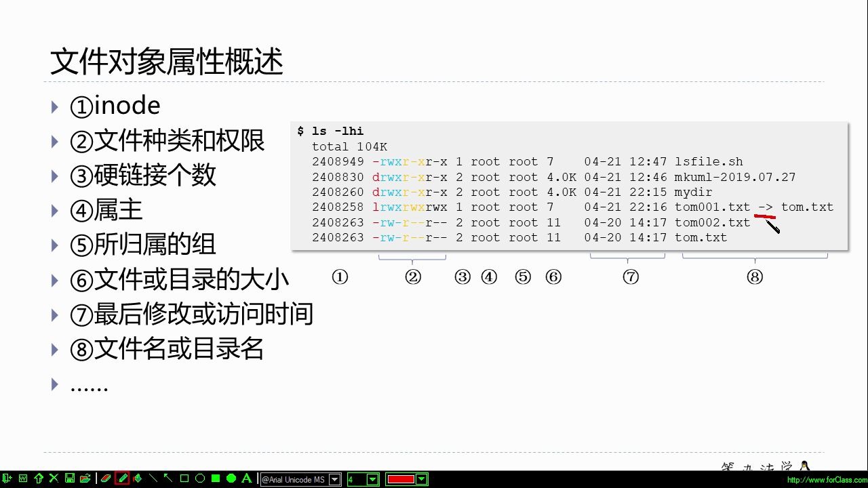Click the circled number ① label under listing
868x488 pixels.
340,277
